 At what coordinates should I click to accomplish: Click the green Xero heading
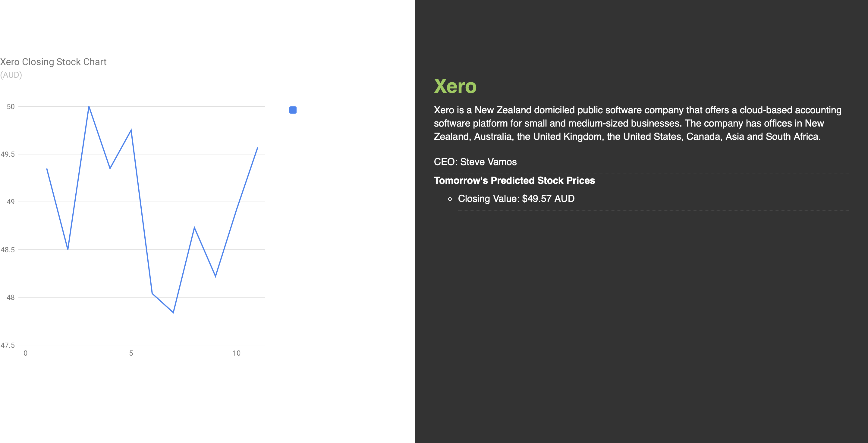point(455,86)
